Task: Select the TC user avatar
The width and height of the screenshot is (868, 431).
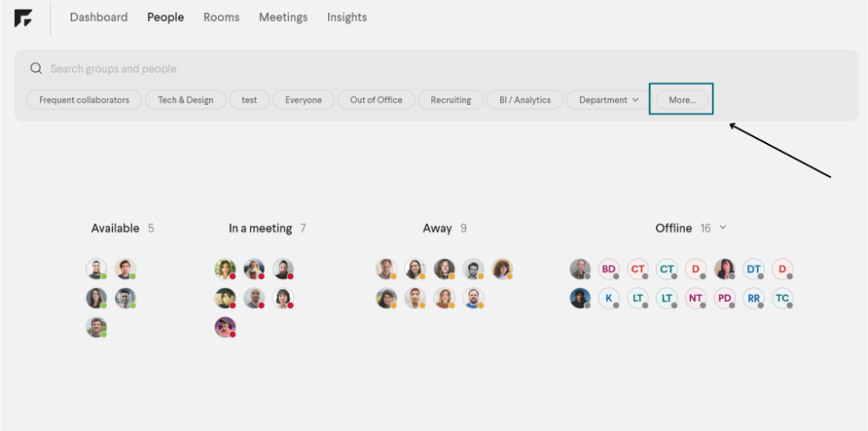Action: [x=782, y=298]
